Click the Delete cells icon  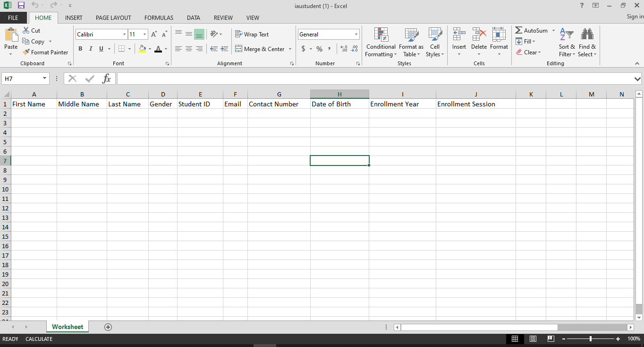[x=479, y=35]
